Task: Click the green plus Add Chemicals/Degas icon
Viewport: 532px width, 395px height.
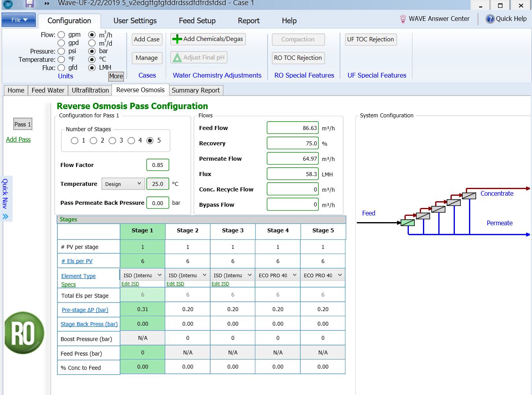Action: [177, 39]
